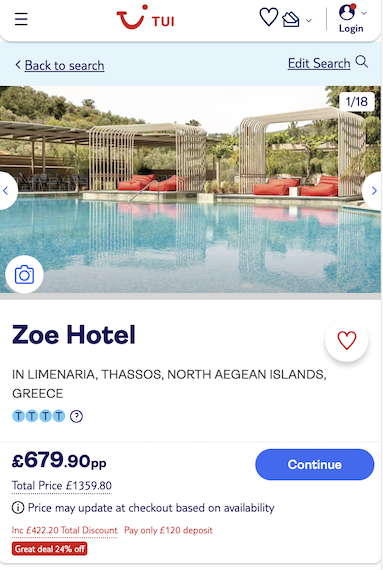Click the price availability info icon
Viewport: 383px width, 570px height.
[x=18, y=507]
